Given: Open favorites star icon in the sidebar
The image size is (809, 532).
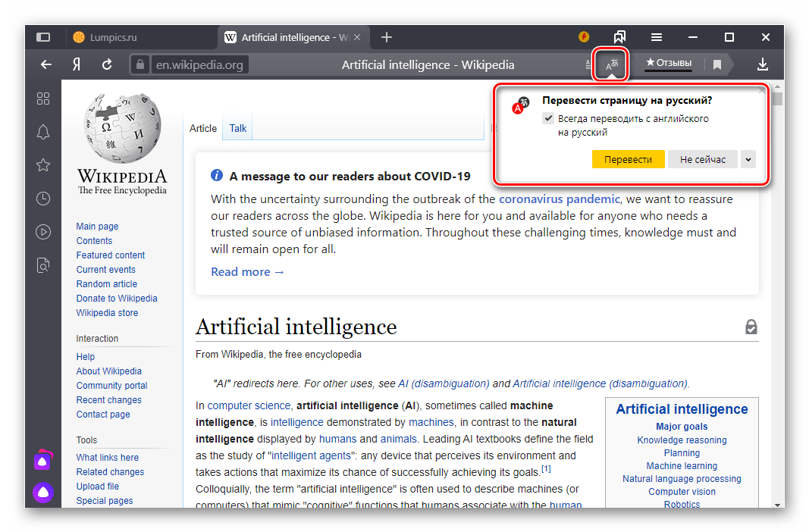Looking at the screenshot, I should pos(43,165).
